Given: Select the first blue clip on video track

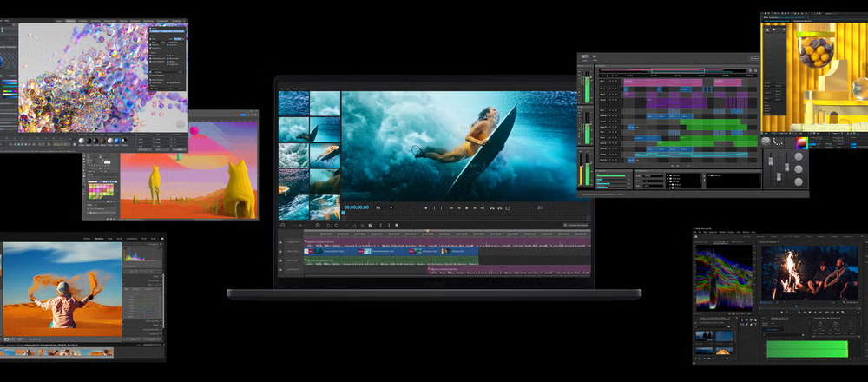Looking at the screenshot, I should pos(331,252).
